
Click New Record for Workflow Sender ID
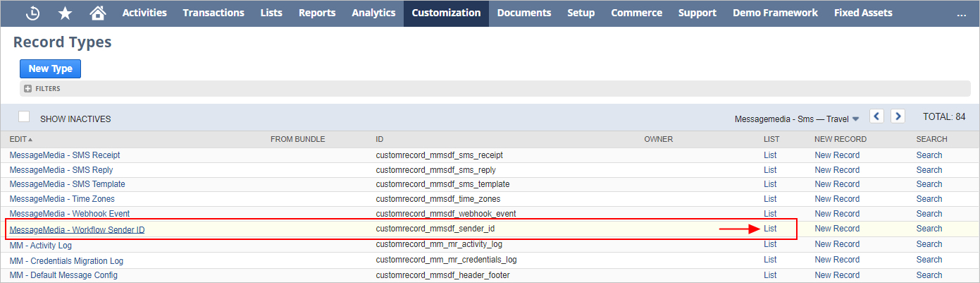[x=837, y=229]
